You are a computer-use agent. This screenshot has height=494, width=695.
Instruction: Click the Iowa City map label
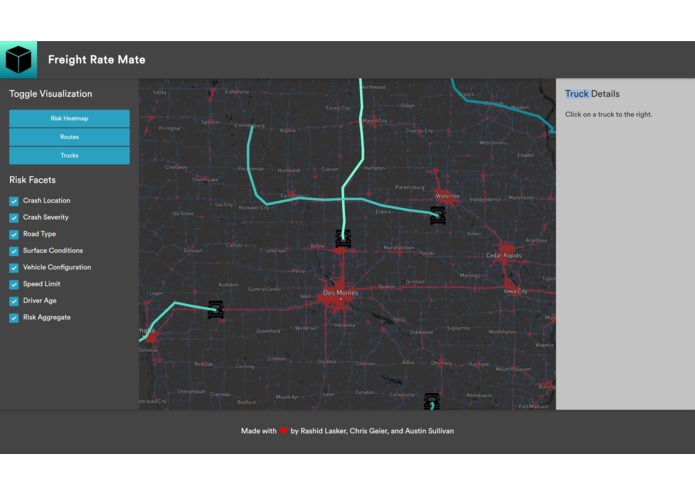click(x=515, y=291)
